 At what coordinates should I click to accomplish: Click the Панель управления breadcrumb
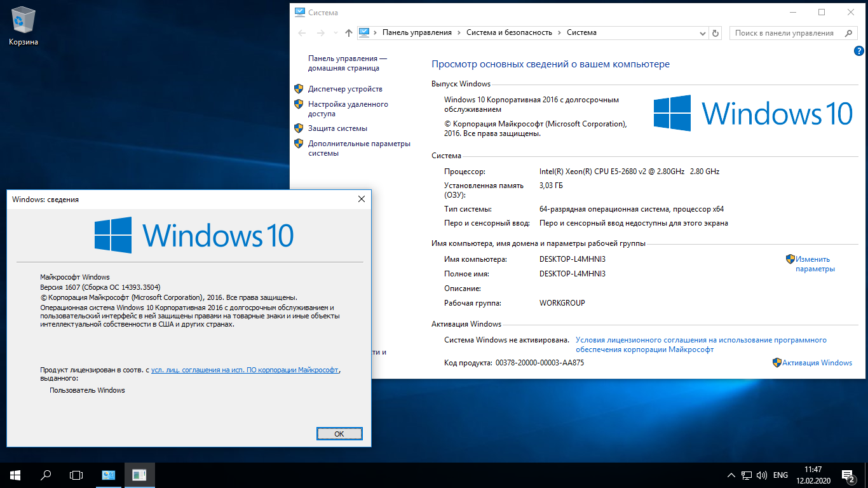tap(417, 32)
